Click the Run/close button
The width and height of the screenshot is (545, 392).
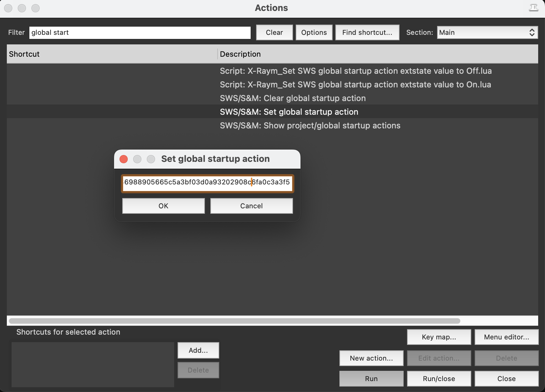[x=439, y=379]
